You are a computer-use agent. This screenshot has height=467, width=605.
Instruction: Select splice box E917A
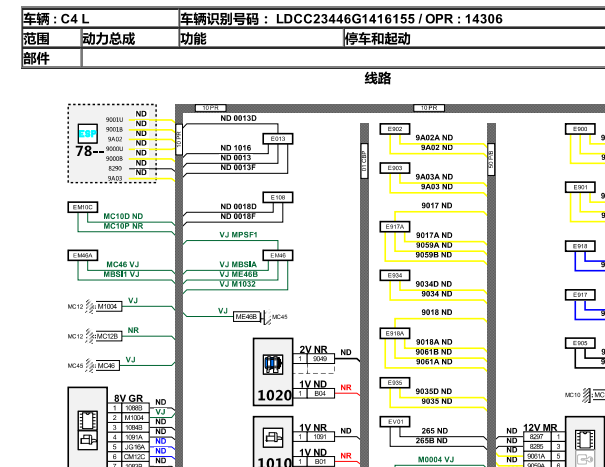(x=395, y=227)
